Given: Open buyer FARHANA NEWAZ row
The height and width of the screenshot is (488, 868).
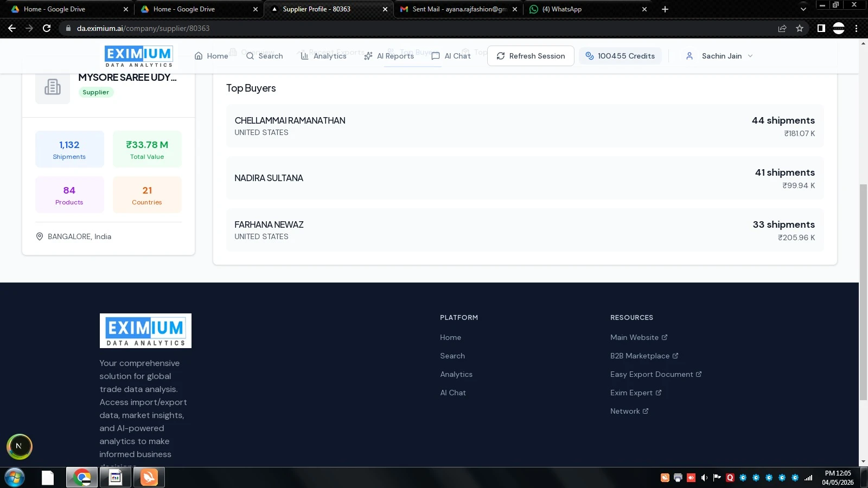Looking at the screenshot, I should point(525,230).
